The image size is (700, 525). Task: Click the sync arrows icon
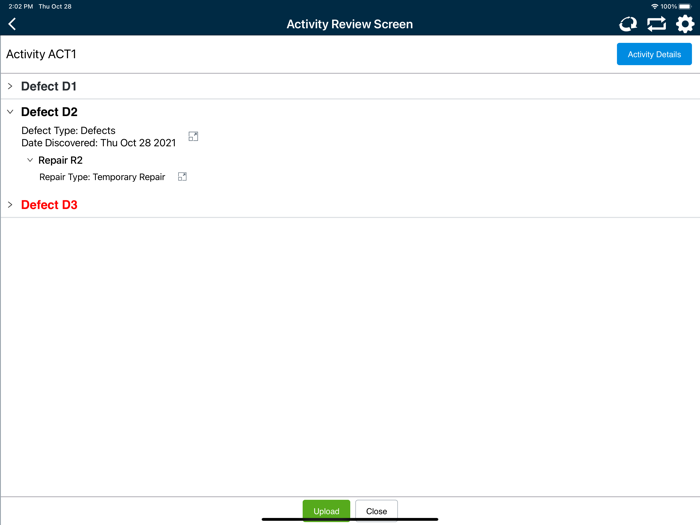point(656,24)
